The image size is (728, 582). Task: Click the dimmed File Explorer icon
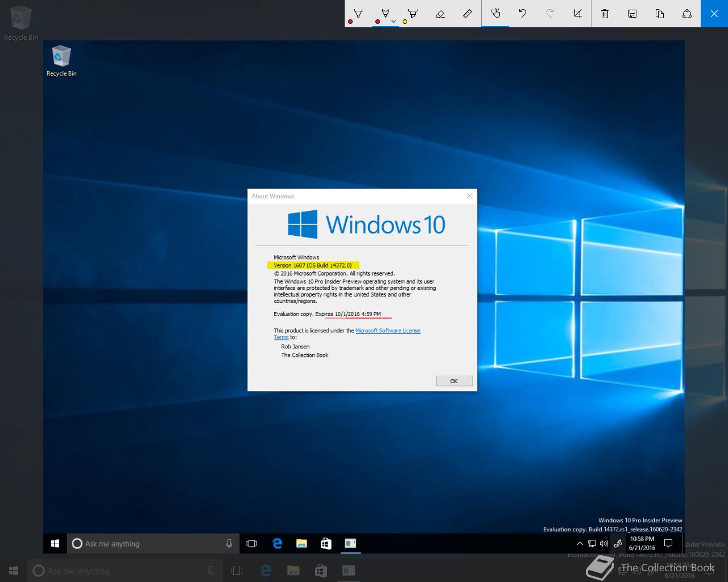293,571
